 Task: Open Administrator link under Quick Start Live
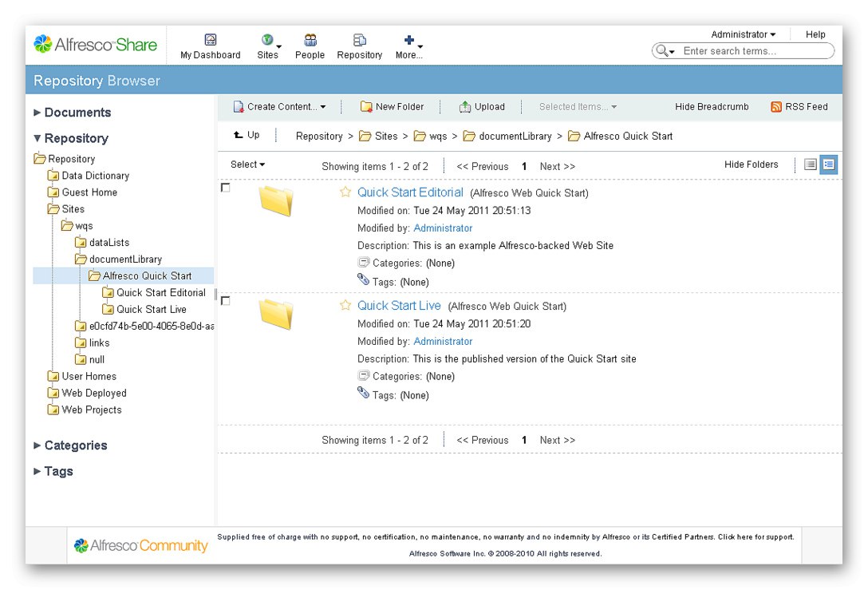pyautogui.click(x=443, y=342)
